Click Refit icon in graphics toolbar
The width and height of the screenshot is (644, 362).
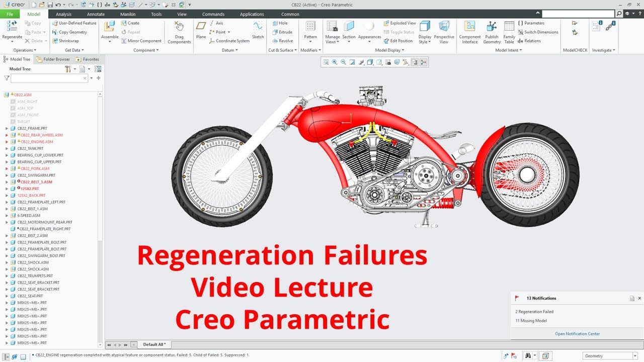point(326,62)
